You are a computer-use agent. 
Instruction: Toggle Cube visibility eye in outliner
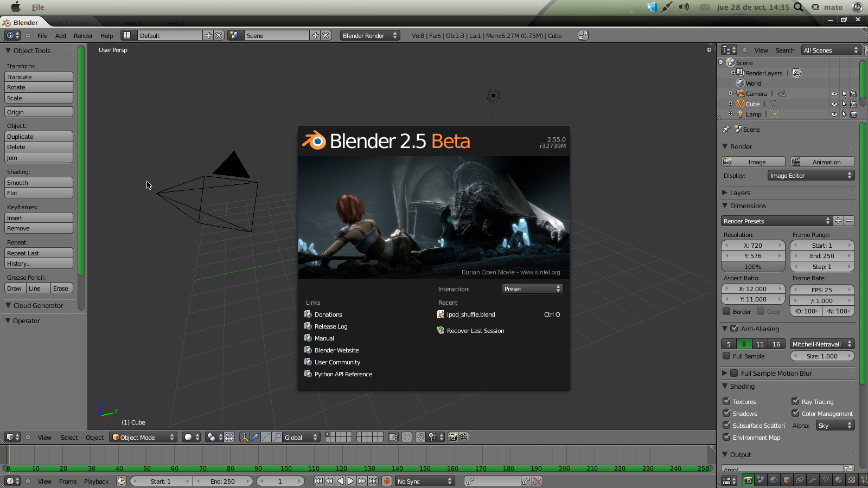tap(834, 104)
